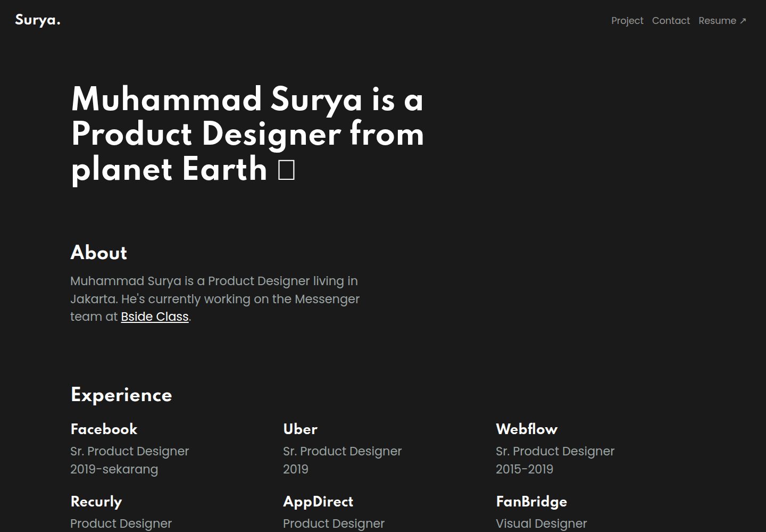The width and height of the screenshot is (766, 532).
Task: Select the Facebook experience entry title
Action: point(104,429)
